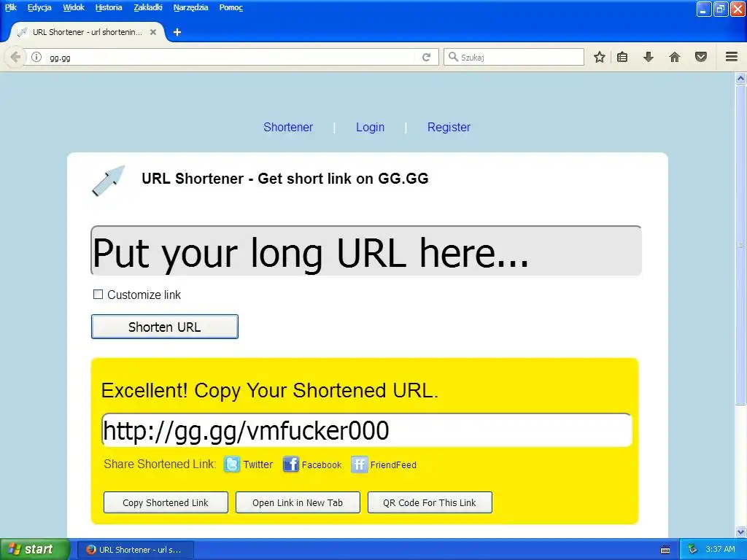
Task: Open the Plik menu
Action: [x=11, y=7]
